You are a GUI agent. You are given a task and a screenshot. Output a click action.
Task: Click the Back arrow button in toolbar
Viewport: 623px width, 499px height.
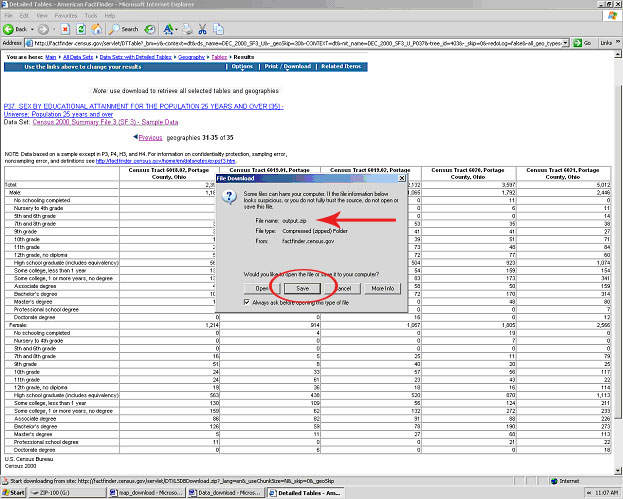pos(15,29)
